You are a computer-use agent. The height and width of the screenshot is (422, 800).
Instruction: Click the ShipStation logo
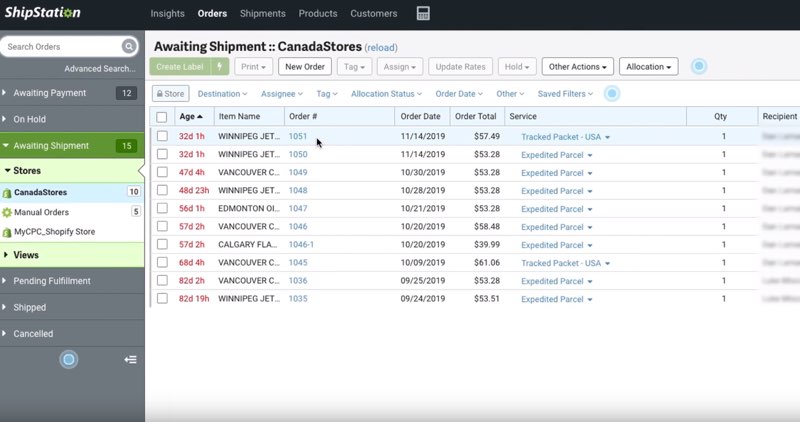[x=43, y=13]
